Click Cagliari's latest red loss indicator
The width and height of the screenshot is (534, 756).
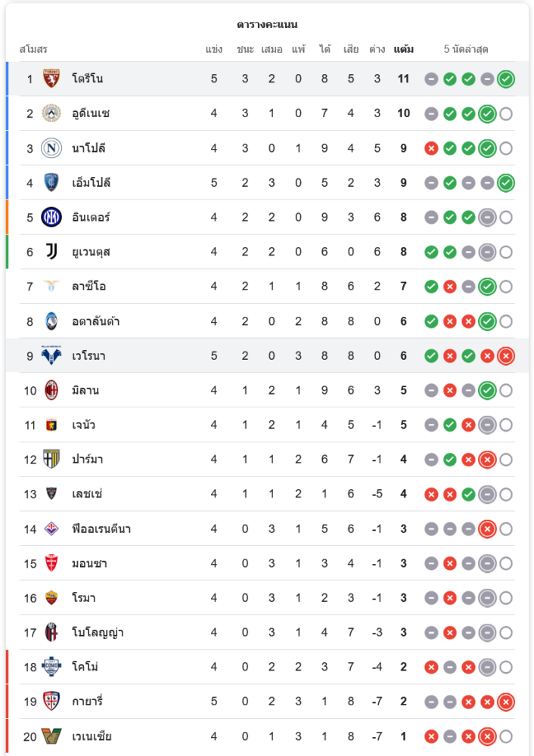point(506,702)
